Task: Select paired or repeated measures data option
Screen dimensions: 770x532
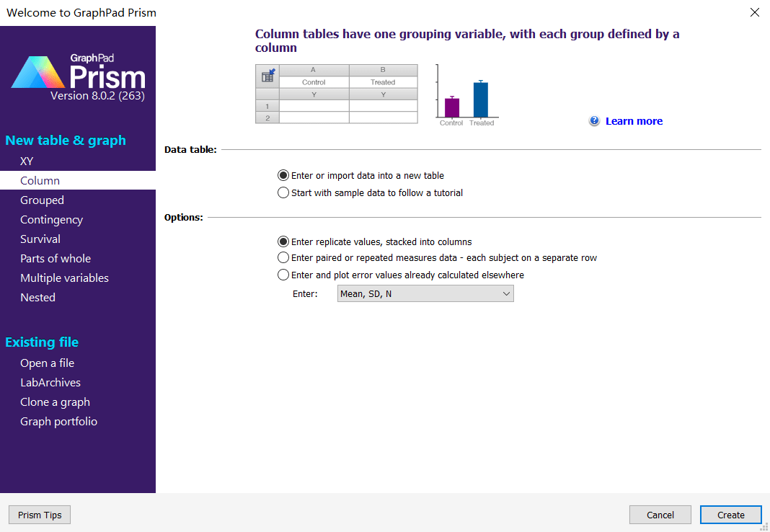Action: coord(283,257)
